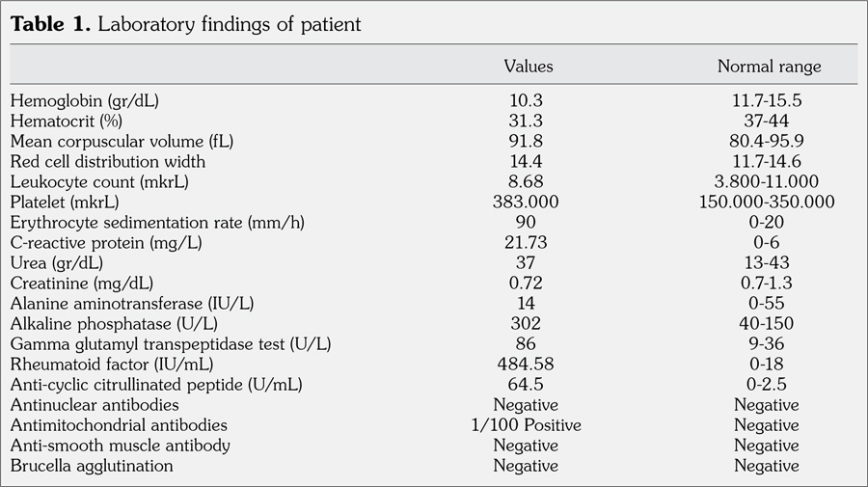Select the Brucella agglutination row label
The image size is (868, 487).
pyautogui.click(x=92, y=466)
